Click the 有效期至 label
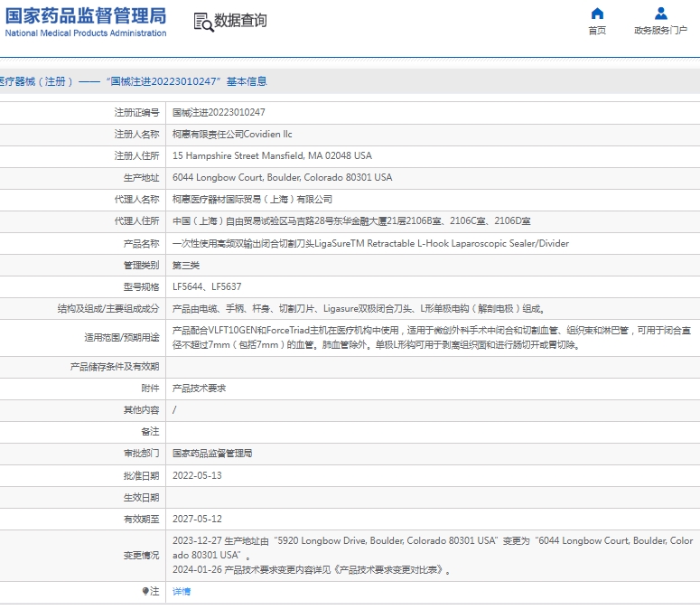 tap(141, 519)
